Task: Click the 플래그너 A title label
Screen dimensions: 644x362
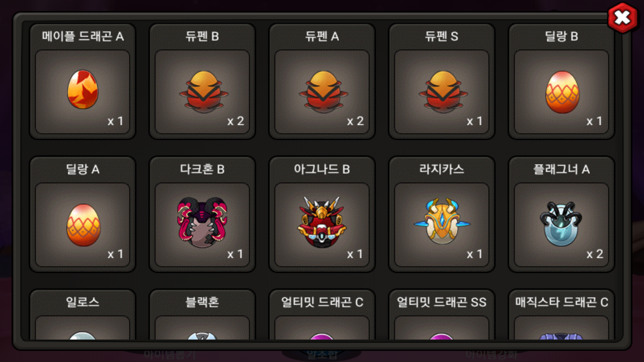Action: coord(561,169)
